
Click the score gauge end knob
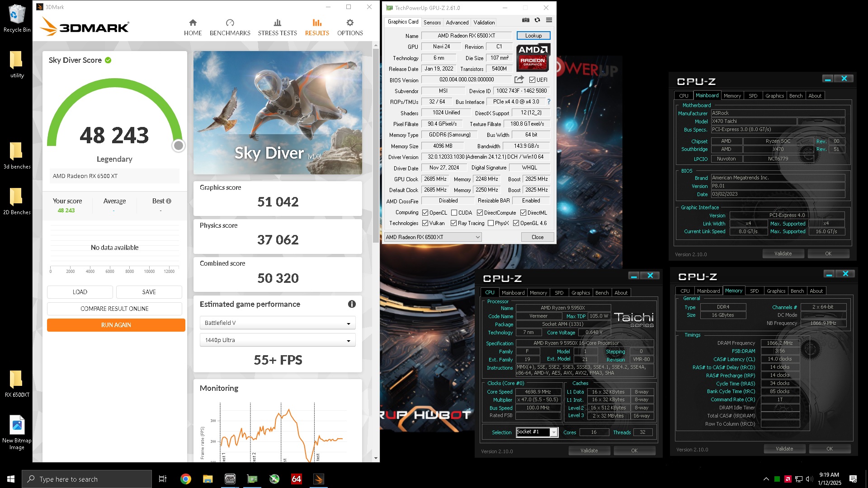click(x=179, y=145)
